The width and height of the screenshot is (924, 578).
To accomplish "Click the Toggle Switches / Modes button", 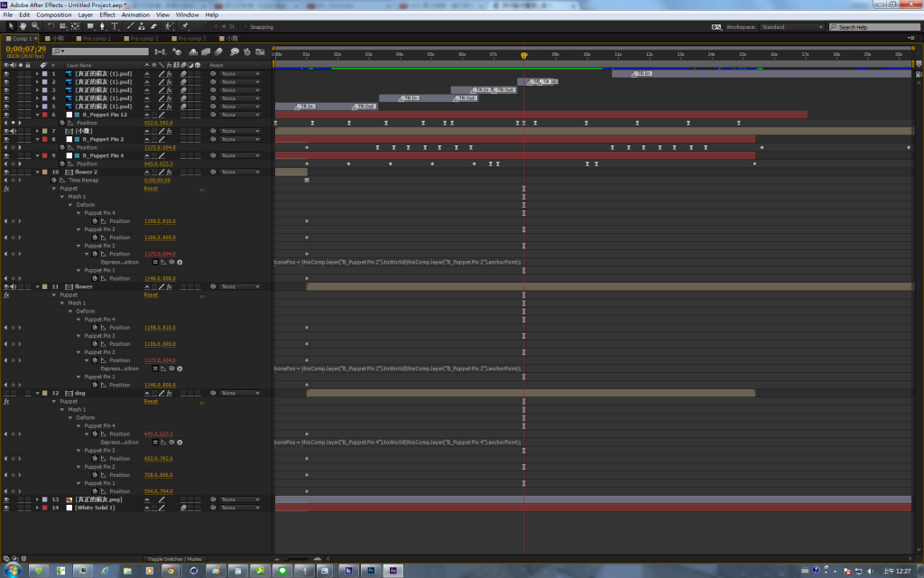I will pyautogui.click(x=175, y=559).
